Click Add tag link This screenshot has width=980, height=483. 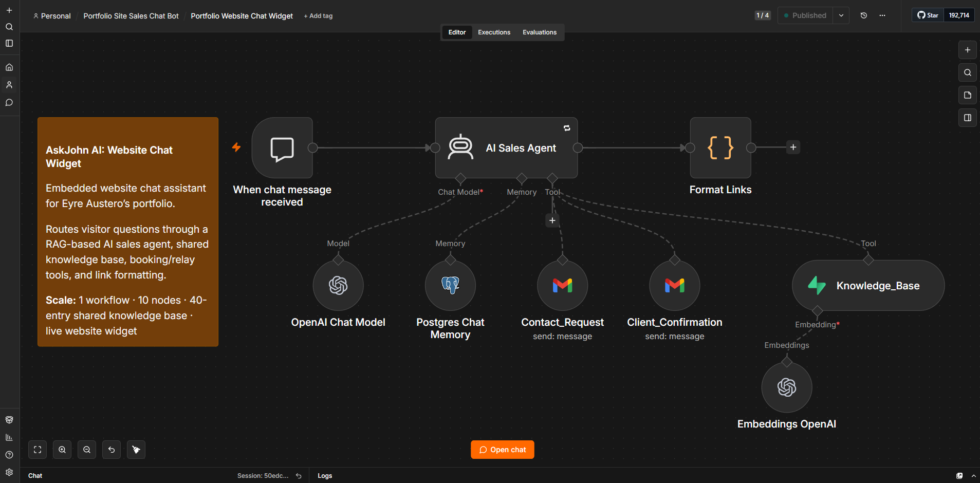pyautogui.click(x=318, y=16)
